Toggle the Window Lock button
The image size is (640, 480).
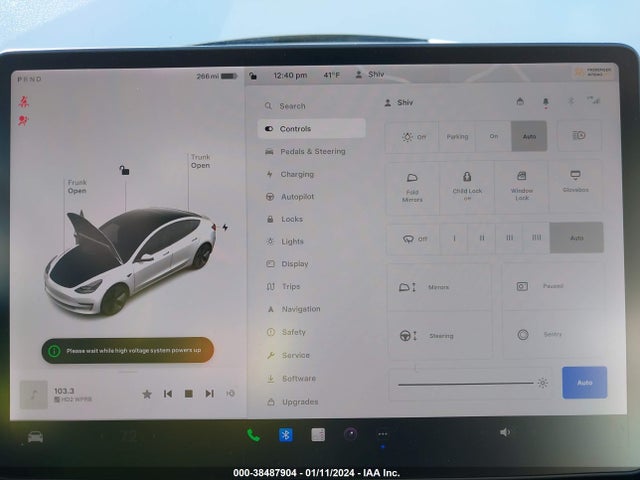point(522,187)
